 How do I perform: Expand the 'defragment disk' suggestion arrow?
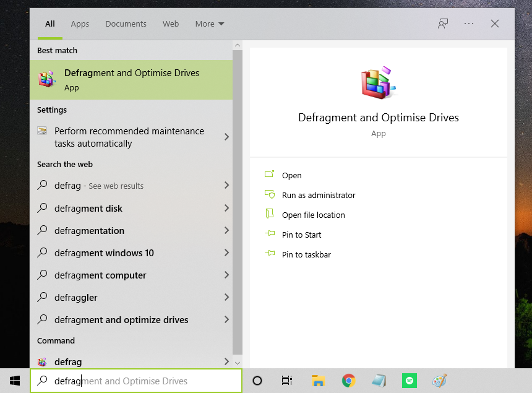tap(226, 208)
